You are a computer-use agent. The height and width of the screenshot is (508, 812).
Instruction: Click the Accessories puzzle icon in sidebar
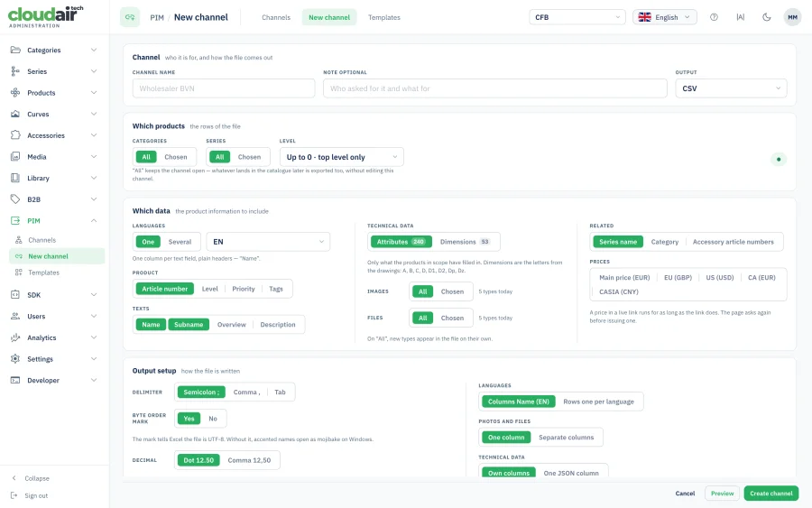pos(15,135)
